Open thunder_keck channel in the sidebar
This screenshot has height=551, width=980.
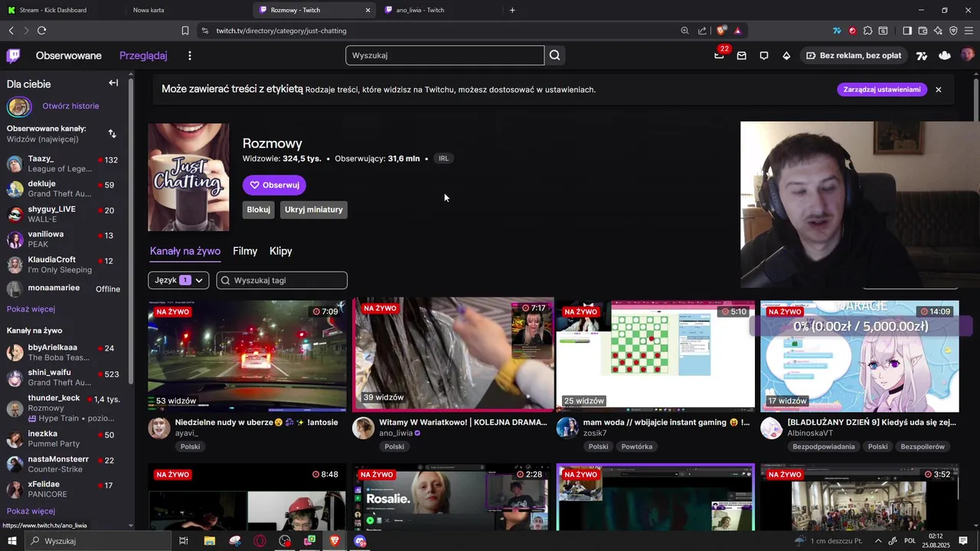pos(62,408)
